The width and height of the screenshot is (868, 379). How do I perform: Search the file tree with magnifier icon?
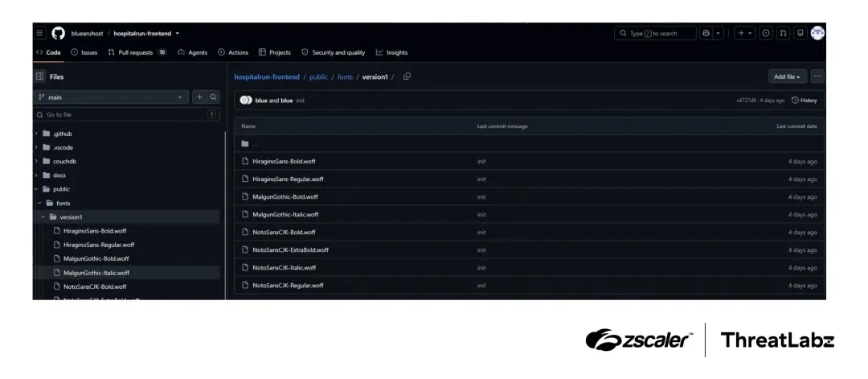[213, 97]
